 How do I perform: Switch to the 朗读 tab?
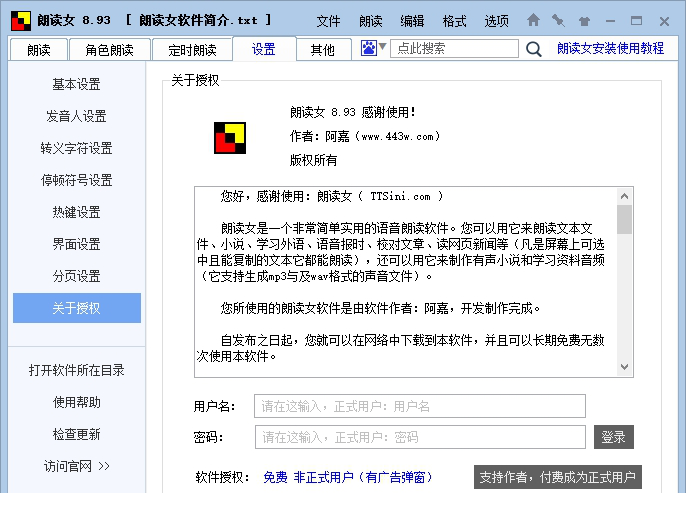(x=38, y=50)
